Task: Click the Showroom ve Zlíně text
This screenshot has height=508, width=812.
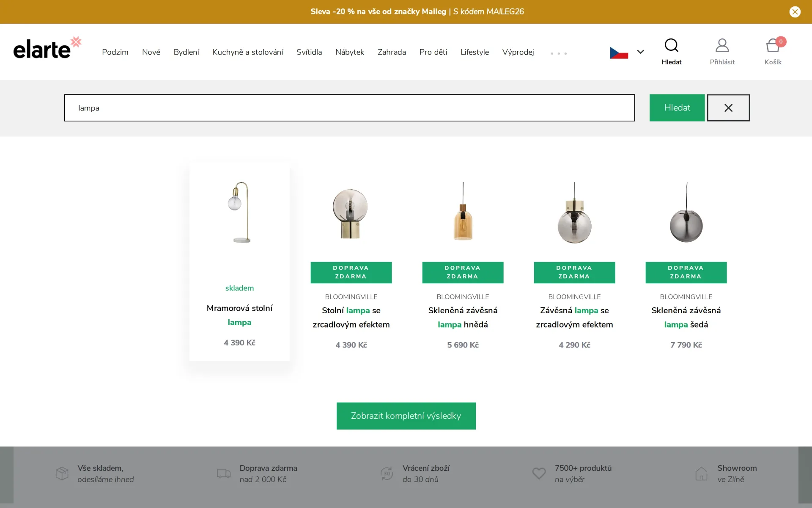Action: pyautogui.click(x=737, y=473)
